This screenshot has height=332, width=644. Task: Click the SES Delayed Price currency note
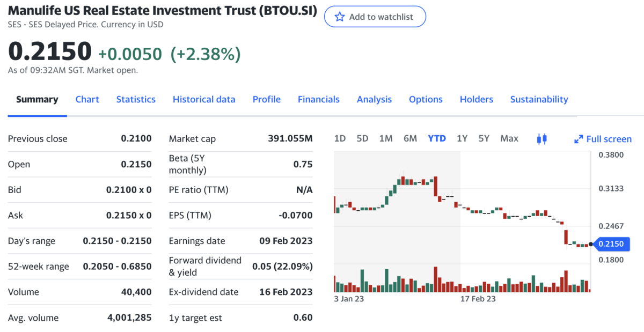click(86, 25)
